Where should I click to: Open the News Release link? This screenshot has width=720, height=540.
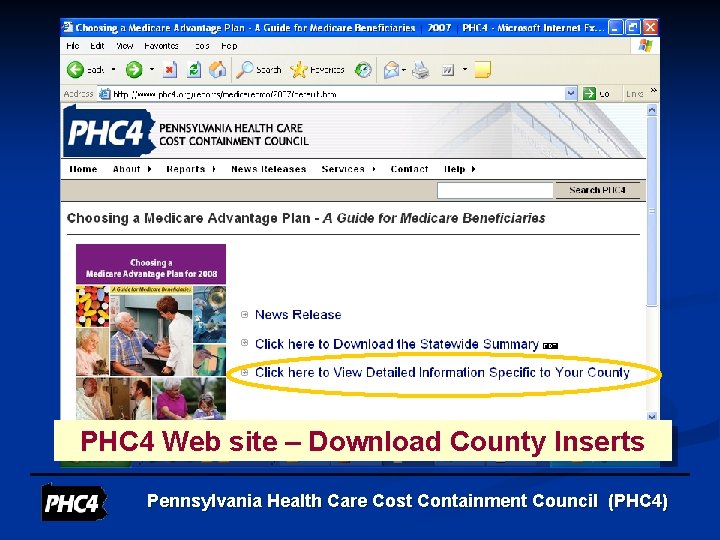point(298,315)
